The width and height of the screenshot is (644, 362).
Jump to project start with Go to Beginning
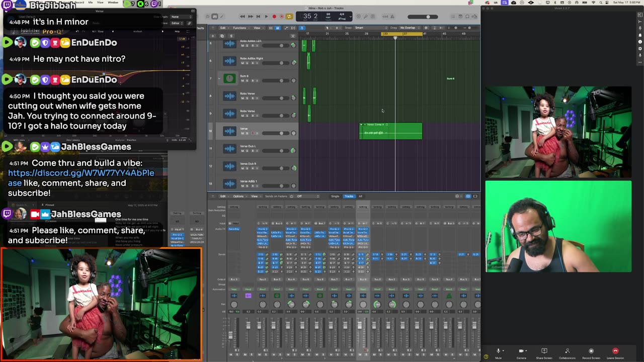pos(258,17)
